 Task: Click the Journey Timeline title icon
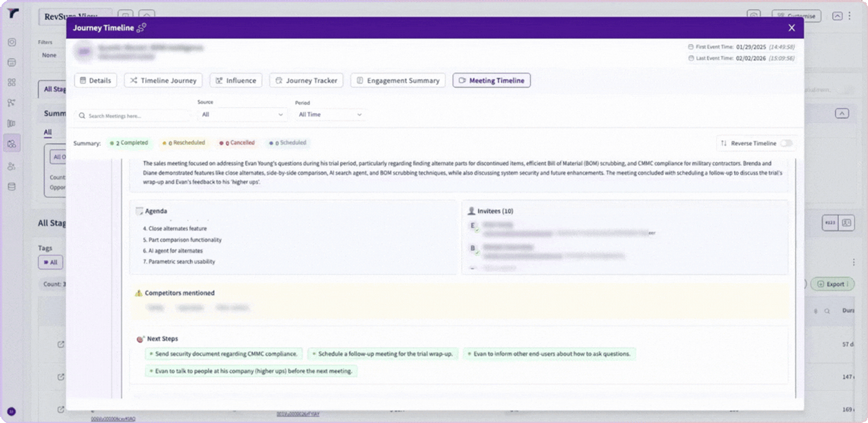pos(141,28)
